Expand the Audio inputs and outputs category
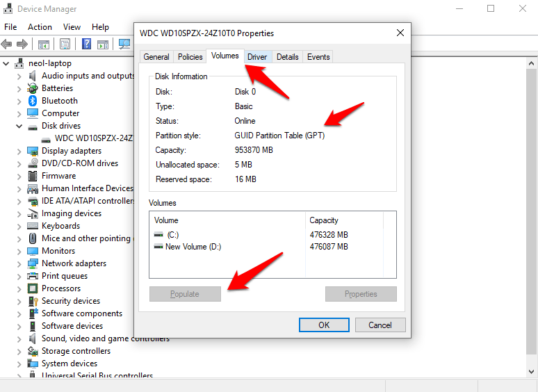Image resolution: width=538 pixels, height=392 pixels. [19, 76]
